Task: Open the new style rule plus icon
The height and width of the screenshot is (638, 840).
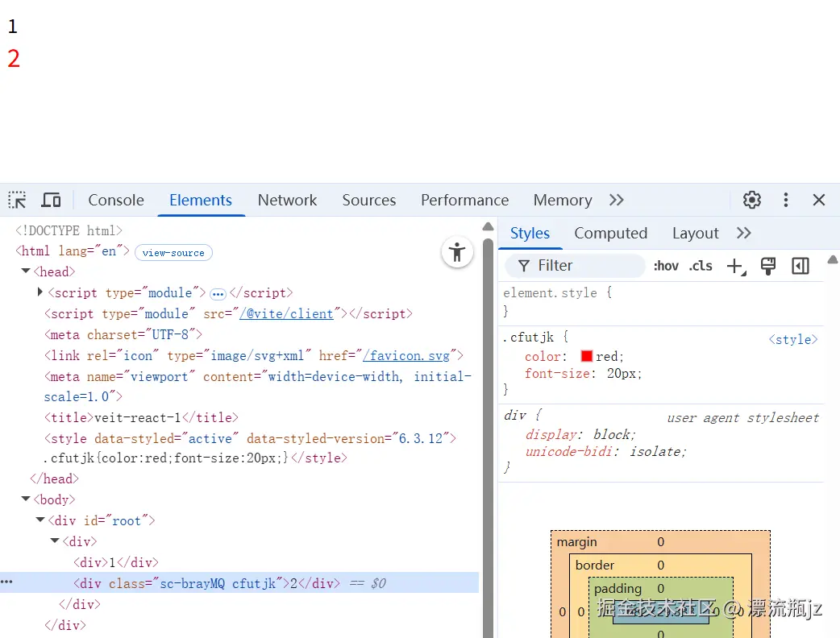Action: click(735, 265)
